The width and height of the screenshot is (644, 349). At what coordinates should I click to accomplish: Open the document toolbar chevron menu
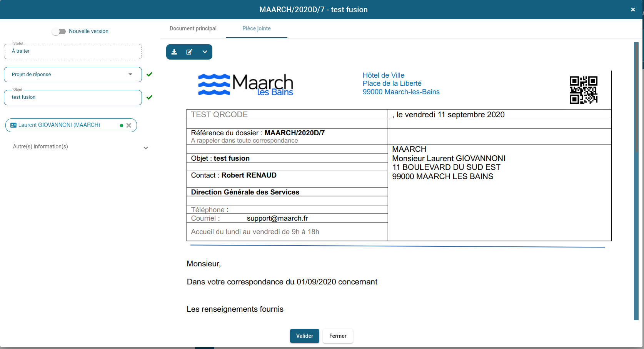[x=205, y=52]
